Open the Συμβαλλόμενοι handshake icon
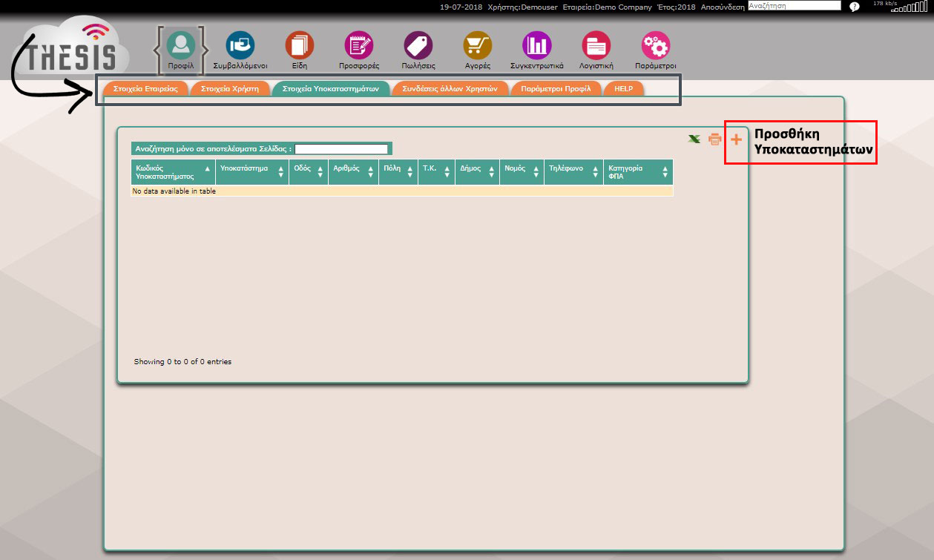This screenshot has width=934, height=560. 240,45
